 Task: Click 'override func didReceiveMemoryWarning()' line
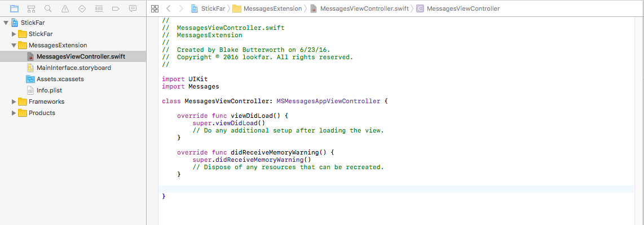(256, 152)
